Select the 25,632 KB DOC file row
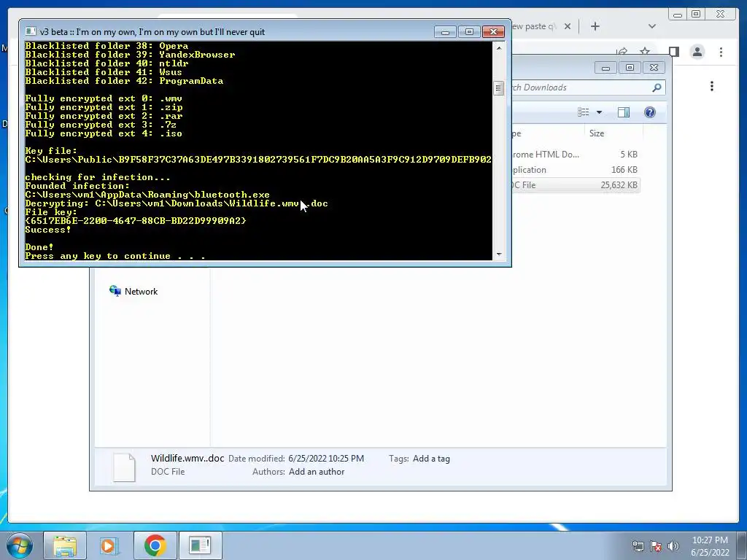 [576, 185]
